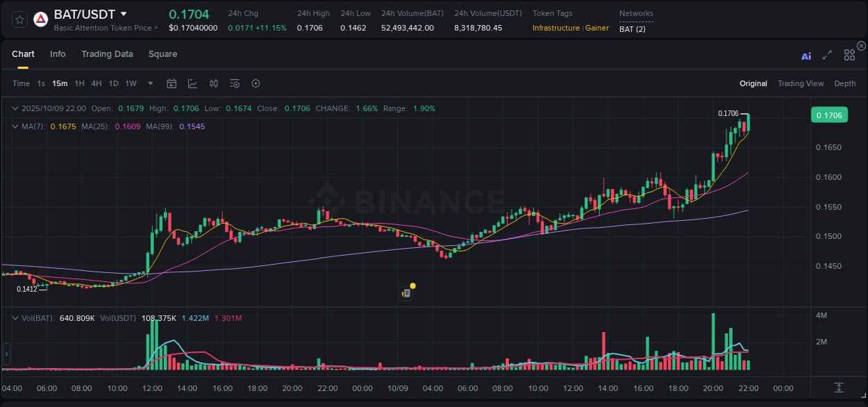The width and height of the screenshot is (868, 407).
Task: Expand the extra timeframe intervals dropdown
Action: (x=149, y=83)
